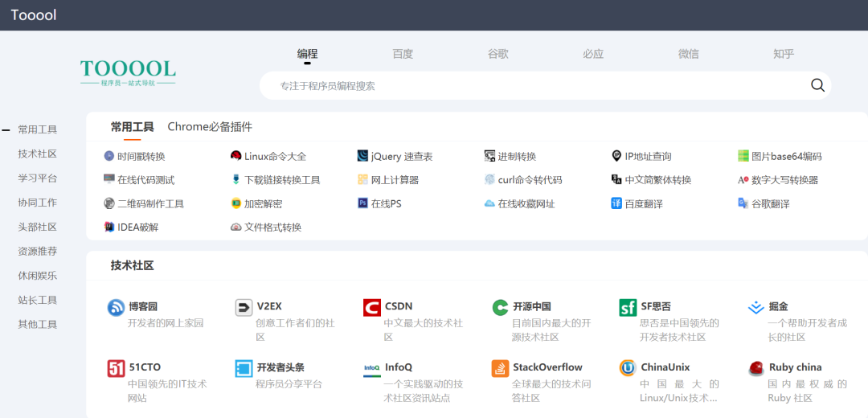Click the 二维码制作工具 icon
The image size is (868, 418).
coord(109,203)
